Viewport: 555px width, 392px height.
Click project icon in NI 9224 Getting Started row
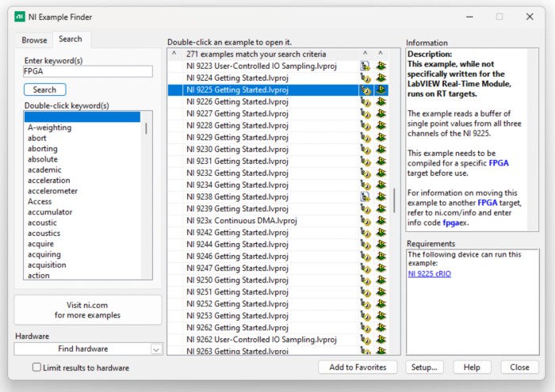366,78
